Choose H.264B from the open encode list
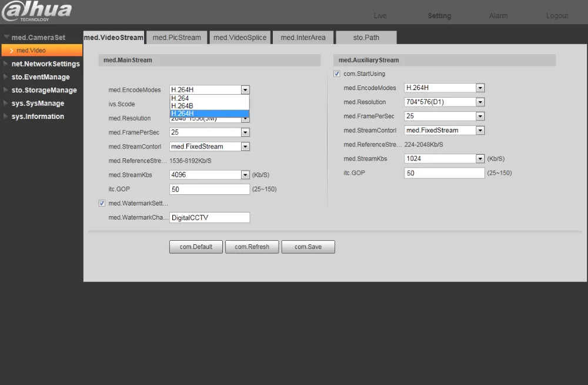Viewport: 588px width, 385px height. [209, 106]
